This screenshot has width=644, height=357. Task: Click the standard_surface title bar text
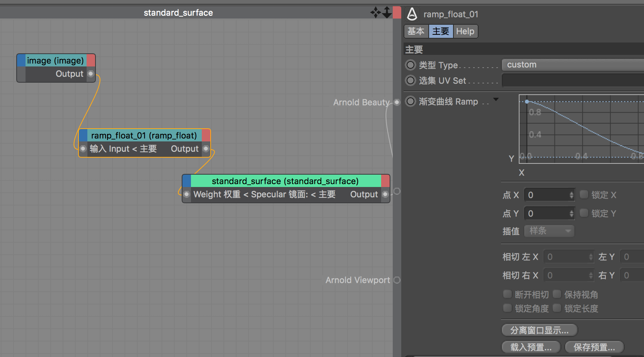[x=178, y=13]
